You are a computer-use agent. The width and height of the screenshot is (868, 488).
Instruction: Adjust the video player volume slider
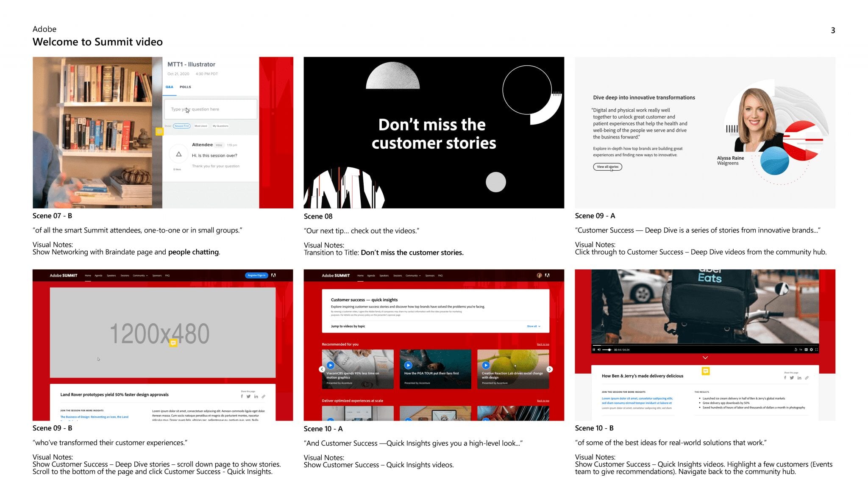pos(607,349)
